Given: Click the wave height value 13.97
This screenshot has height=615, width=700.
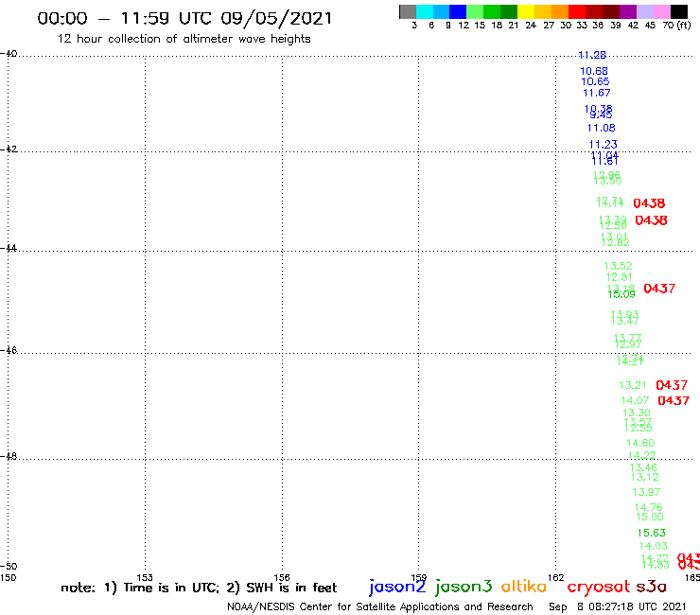Looking at the screenshot, I should click(646, 492).
